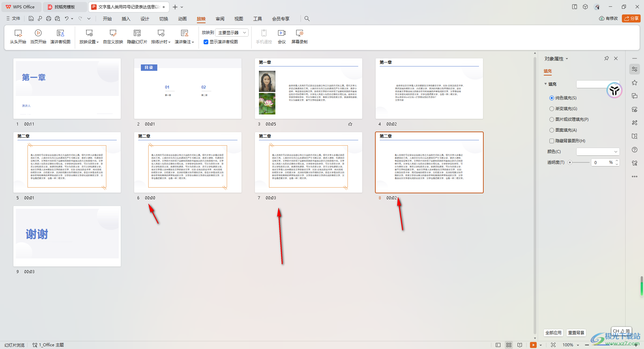
Task: Increase transparency with up stepper arrow
Action: [x=617, y=161]
